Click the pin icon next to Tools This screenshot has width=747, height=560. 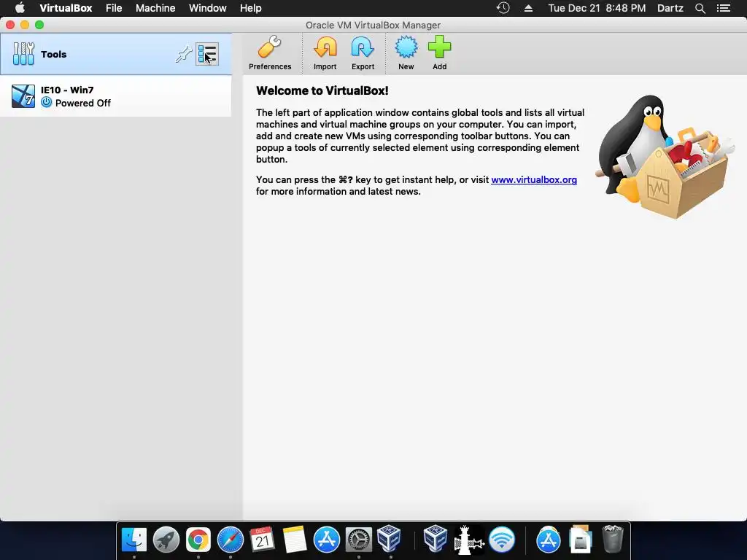(x=183, y=54)
